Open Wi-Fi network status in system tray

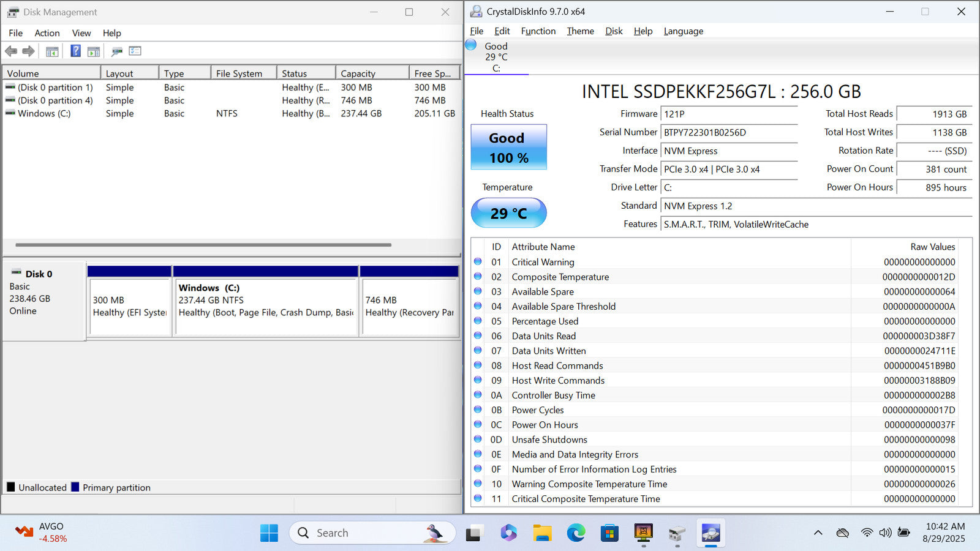866,533
